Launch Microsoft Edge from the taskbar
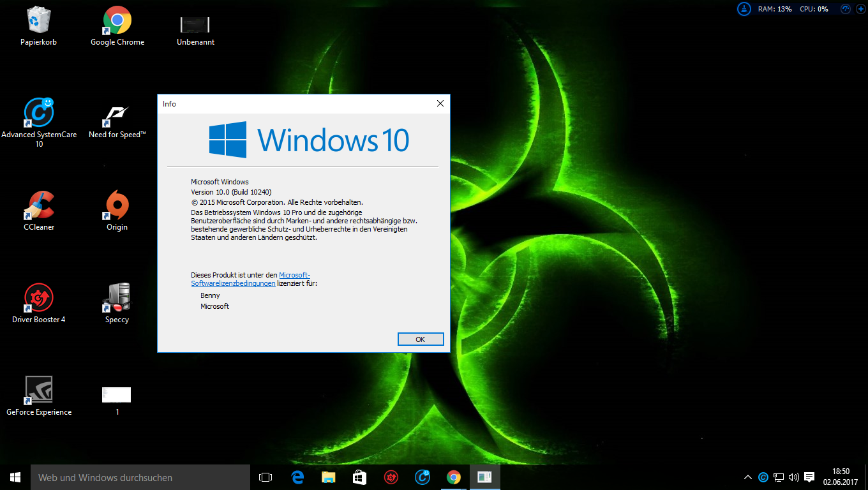This screenshot has width=868, height=490. 297,477
